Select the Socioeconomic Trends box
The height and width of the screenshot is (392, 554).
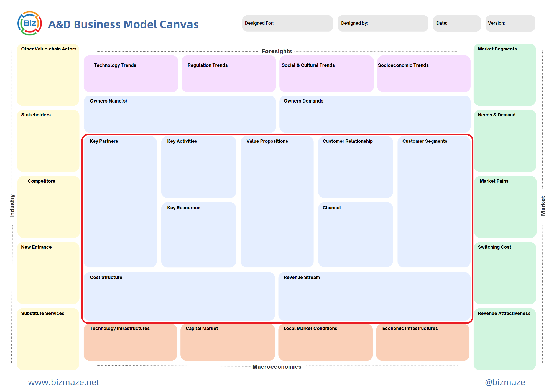(x=423, y=73)
